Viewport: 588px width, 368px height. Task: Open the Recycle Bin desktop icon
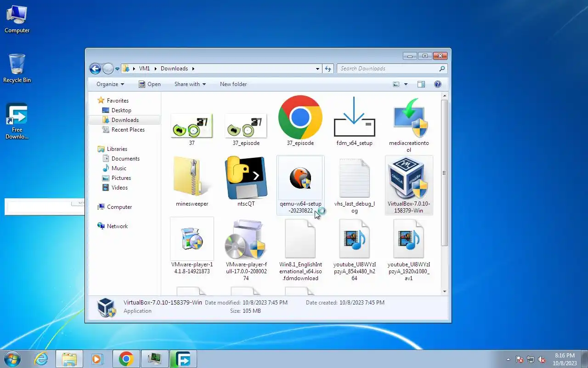(17, 69)
